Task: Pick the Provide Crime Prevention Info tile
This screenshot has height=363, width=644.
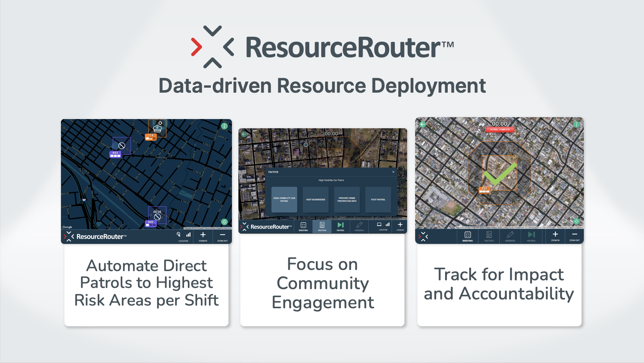Action: point(347,199)
